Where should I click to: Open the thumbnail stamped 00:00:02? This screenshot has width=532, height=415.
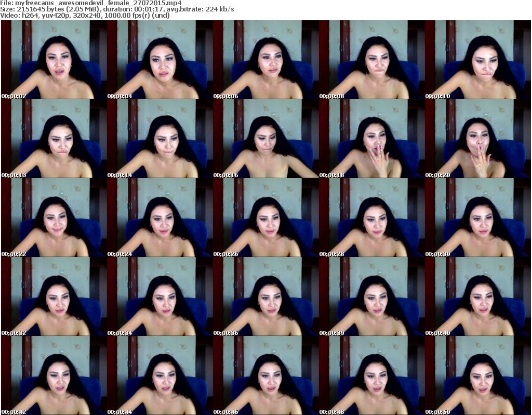tap(54, 60)
